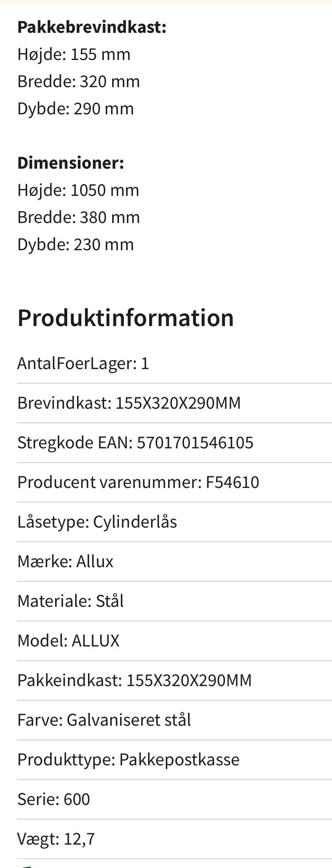The image size is (332, 868).
Task: Select the Materiale Stål row
Action: pos(71,601)
